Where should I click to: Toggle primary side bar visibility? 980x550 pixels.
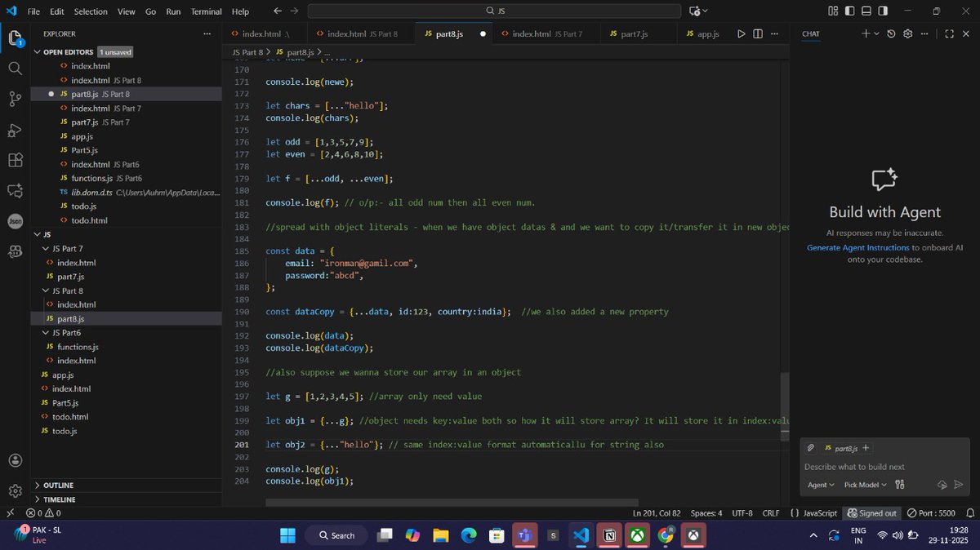click(849, 11)
